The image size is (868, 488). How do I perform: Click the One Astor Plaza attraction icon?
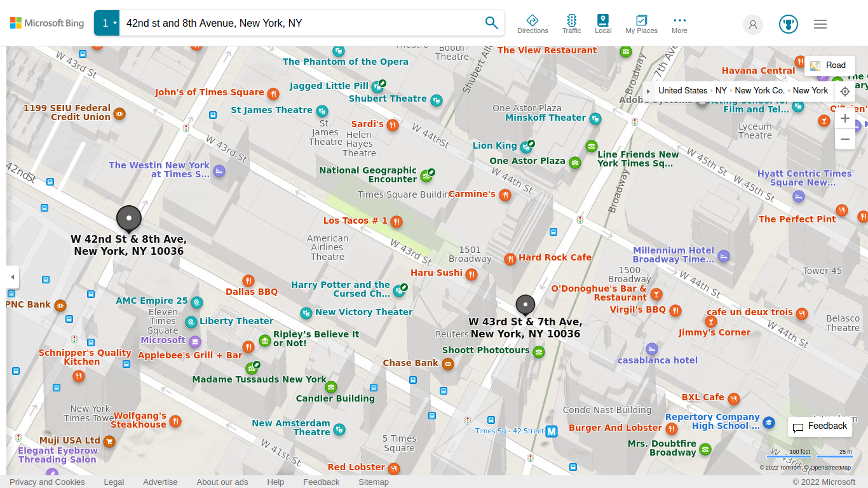(575, 162)
